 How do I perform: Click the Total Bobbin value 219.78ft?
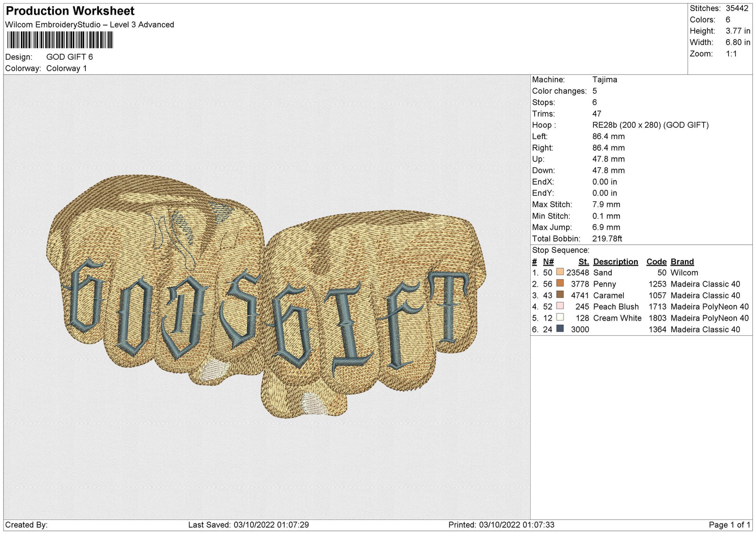pyautogui.click(x=607, y=238)
